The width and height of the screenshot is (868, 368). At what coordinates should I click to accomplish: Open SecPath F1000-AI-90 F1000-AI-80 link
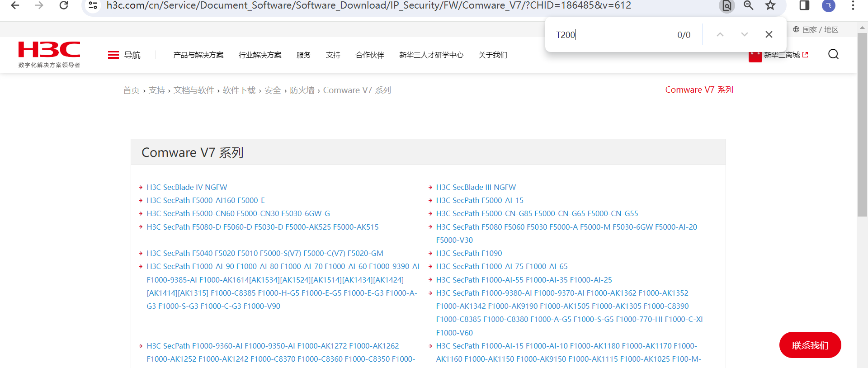click(283, 286)
